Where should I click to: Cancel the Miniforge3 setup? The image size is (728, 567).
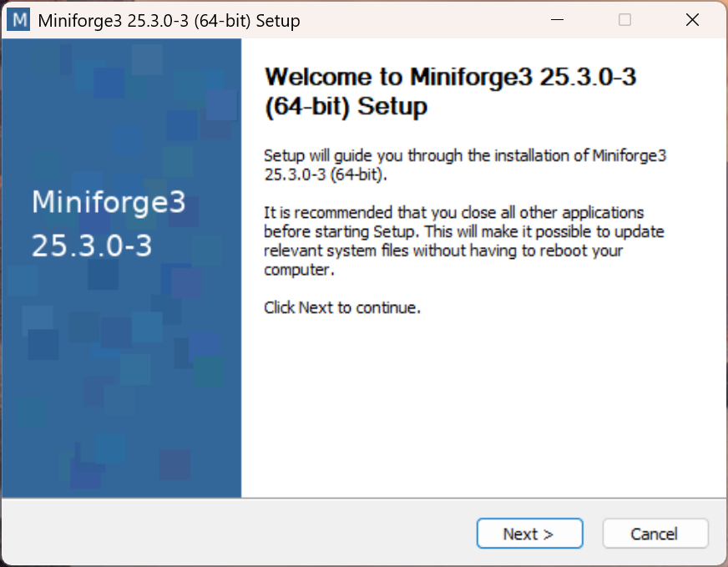click(655, 533)
